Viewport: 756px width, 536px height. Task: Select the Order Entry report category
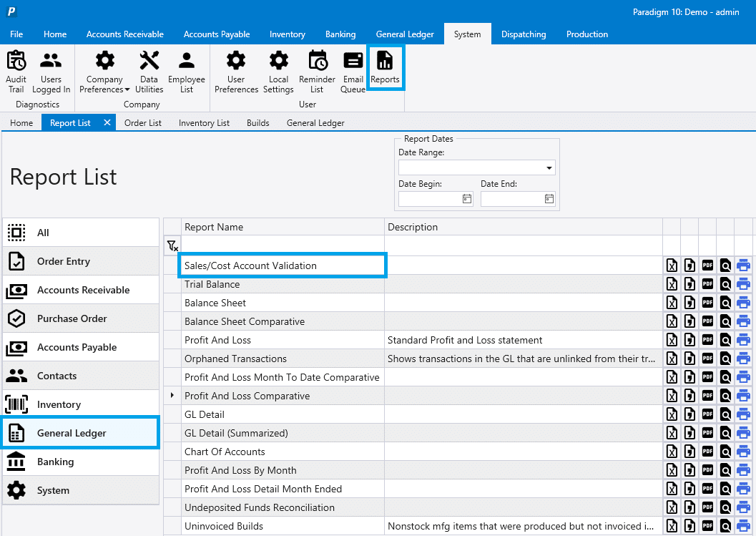[x=81, y=261]
